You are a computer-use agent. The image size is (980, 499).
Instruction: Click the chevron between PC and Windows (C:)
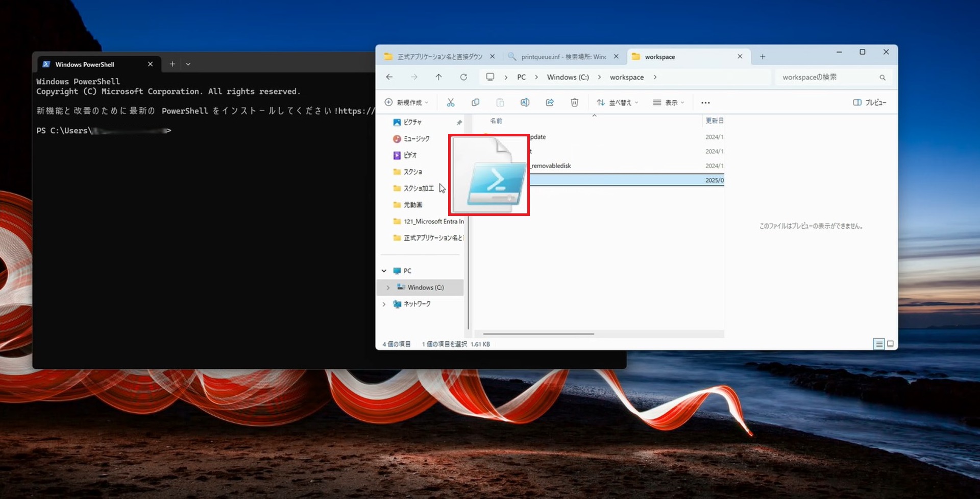pos(536,78)
